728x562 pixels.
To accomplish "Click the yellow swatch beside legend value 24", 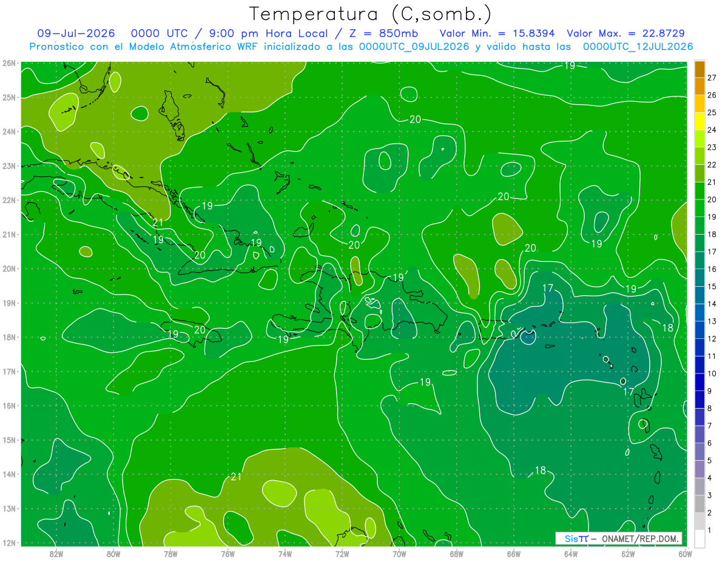I will tap(700, 122).
